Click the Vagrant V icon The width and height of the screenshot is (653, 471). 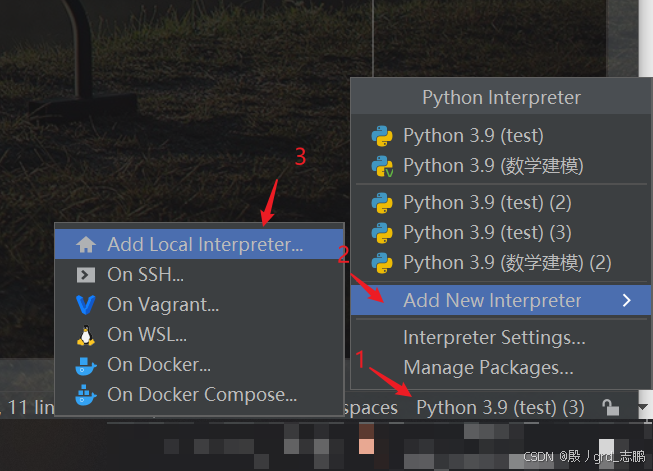coord(86,305)
